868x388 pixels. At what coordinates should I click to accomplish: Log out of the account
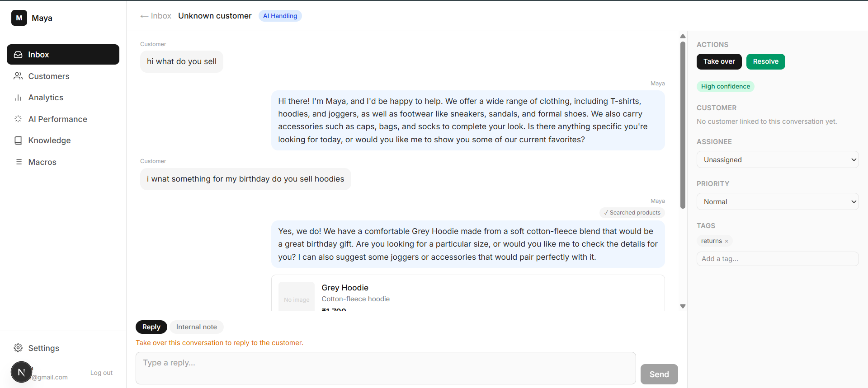pyautogui.click(x=101, y=373)
